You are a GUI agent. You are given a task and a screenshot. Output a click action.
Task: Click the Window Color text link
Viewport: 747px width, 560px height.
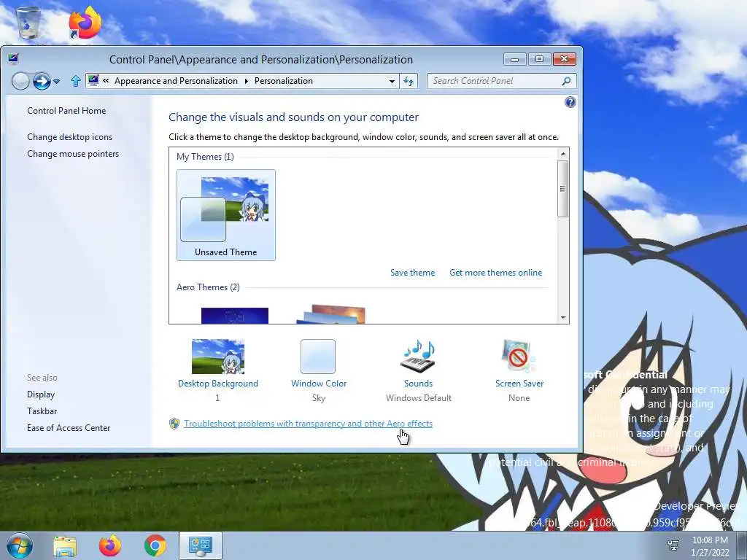pyautogui.click(x=319, y=384)
